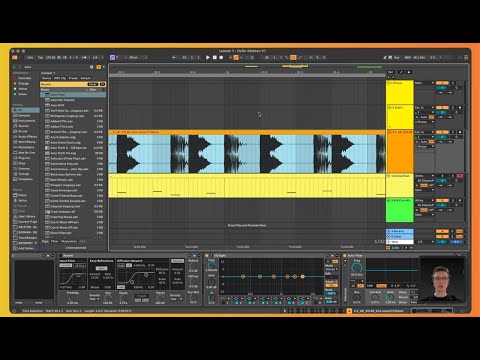Select Favorites red collection
This screenshot has width=480, height=360.
(25, 78)
